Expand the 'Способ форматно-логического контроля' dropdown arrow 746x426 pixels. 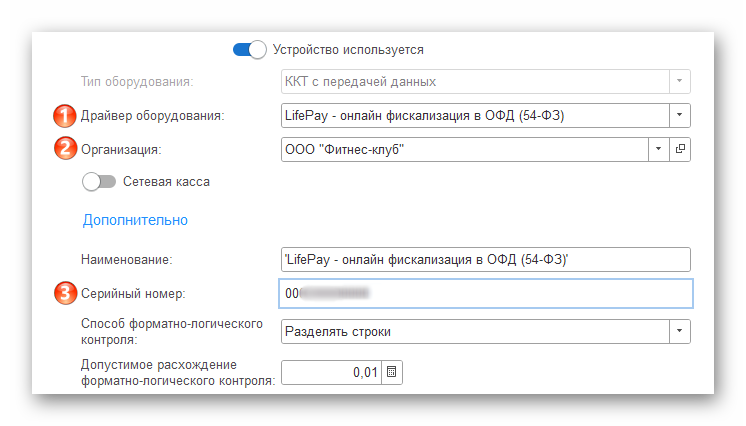(680, 331)
